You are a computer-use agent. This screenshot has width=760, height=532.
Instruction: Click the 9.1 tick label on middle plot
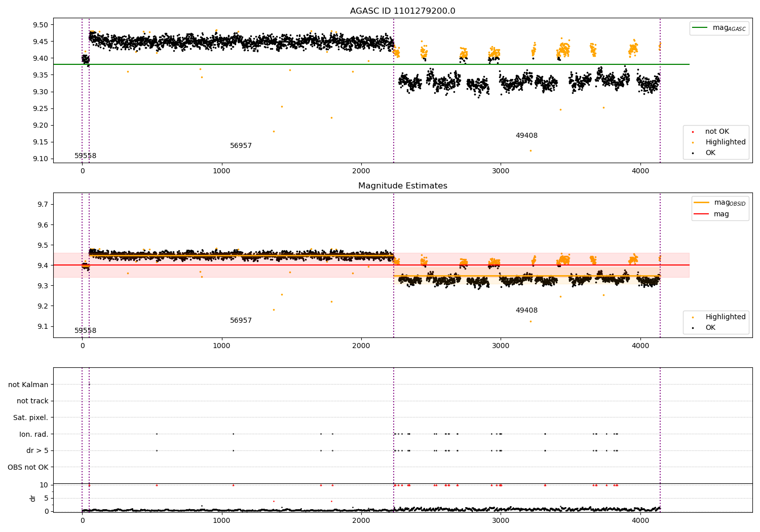pyautogui.click(x=42, y=326)
